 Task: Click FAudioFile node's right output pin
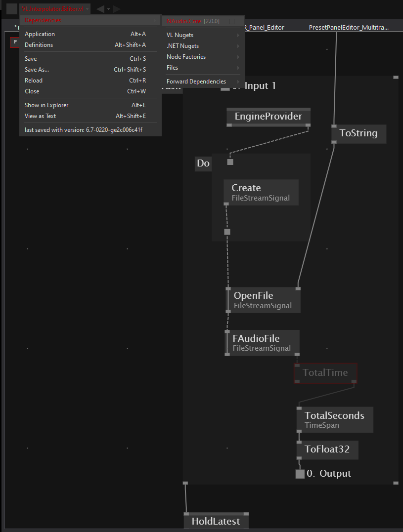pyautogui.click(x=297, y=355)
